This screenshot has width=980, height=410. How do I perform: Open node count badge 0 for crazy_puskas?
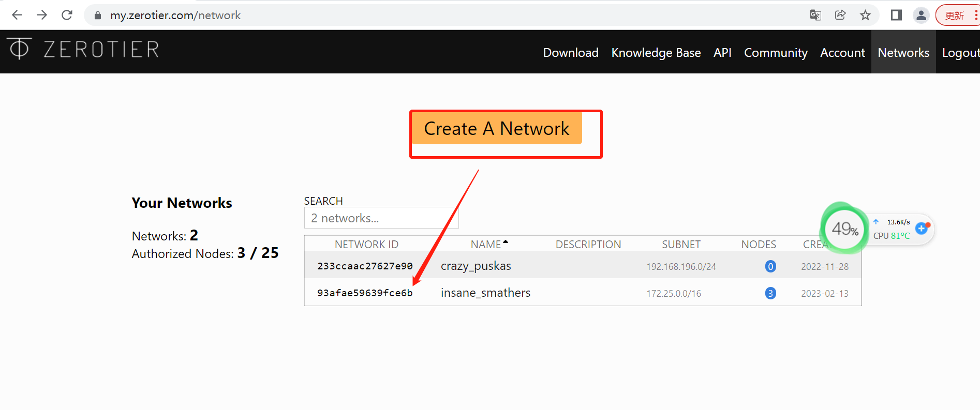pyautogui.click(x=770, y=266)
